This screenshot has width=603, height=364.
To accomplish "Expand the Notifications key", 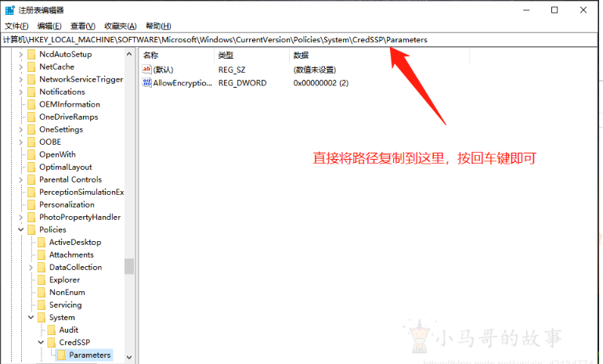I will (21, 92).
